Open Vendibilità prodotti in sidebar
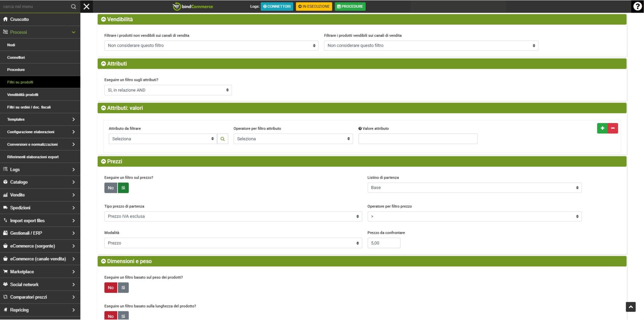 23,95
